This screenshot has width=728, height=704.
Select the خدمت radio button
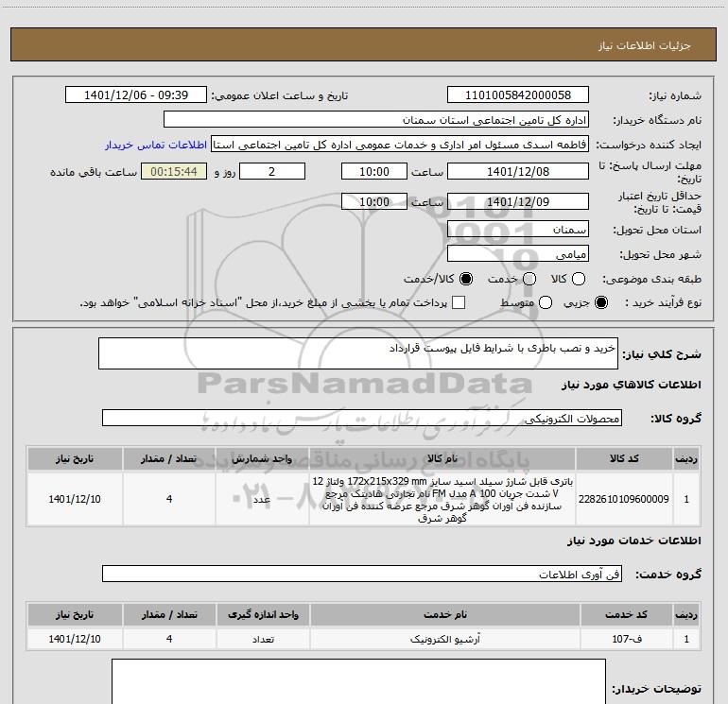[x=529, y=279]
